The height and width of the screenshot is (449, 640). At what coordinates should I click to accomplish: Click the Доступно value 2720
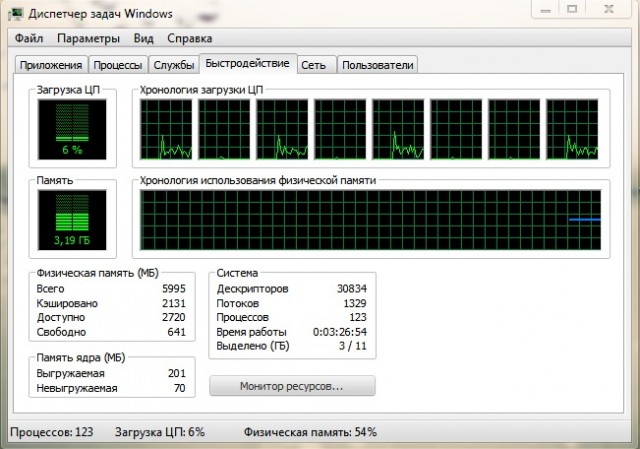tap(174, 317)
